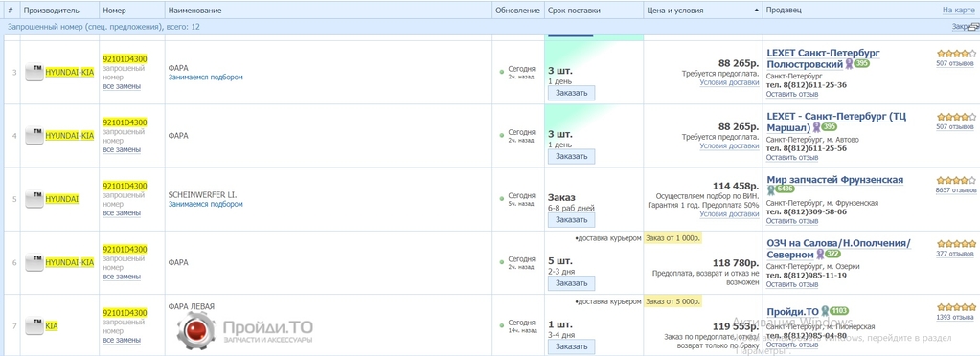The image size is (980, 356).
Task: Click the TM icon in the ОЗЧ на Салова row
Action: click(x=34, y=263)
